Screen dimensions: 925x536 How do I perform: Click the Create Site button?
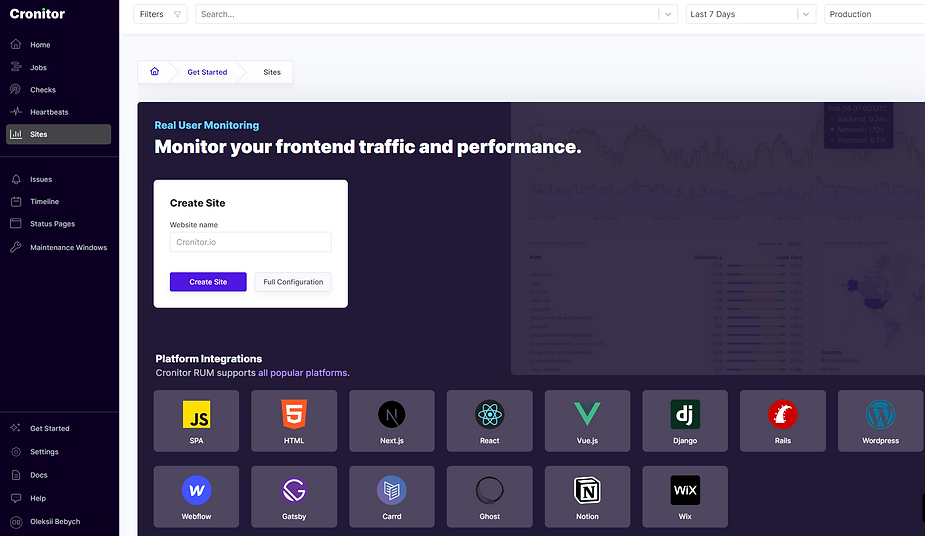click(208, 282)
